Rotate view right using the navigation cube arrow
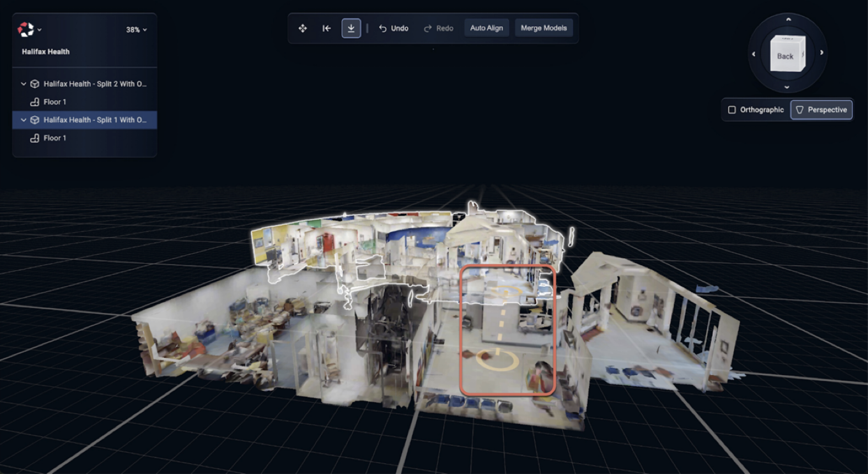The height and width of the screenshot is (474, 868). 821,53
